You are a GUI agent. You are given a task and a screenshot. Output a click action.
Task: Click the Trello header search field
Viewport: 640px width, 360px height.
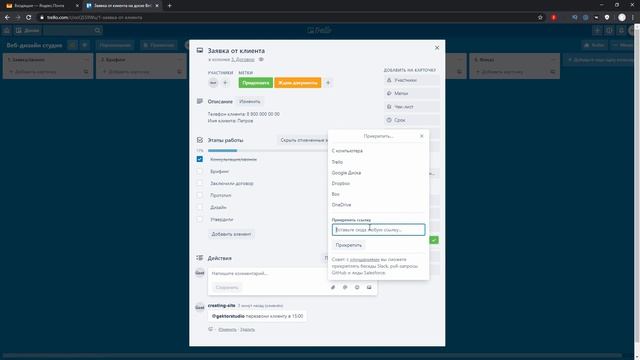coord(73,30)
